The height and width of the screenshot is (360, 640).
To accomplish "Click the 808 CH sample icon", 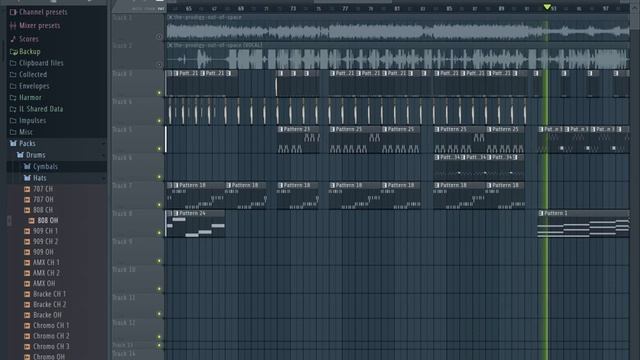I will (27, 210).
